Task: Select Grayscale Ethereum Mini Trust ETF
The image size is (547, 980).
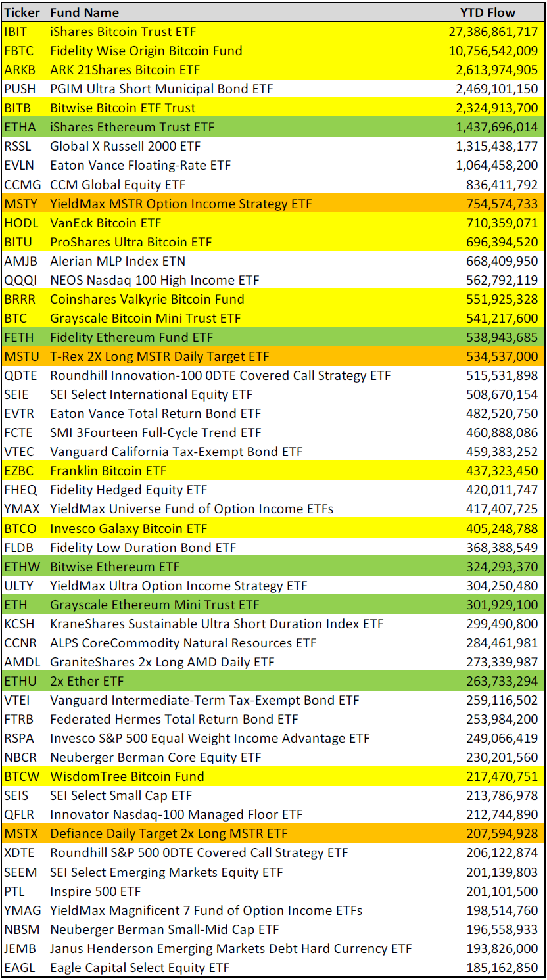Action: pos(155,605)
